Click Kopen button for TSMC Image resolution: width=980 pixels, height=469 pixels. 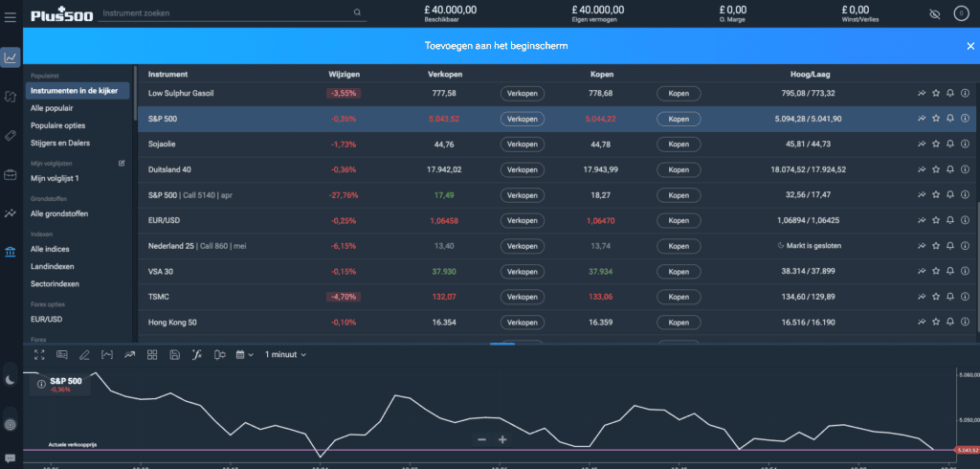pos(678,297)
